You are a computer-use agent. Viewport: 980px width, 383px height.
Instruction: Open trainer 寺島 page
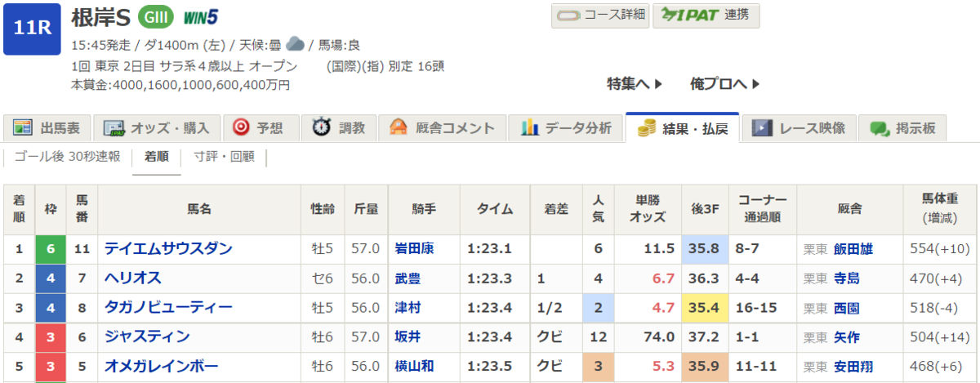coord(847,278)
